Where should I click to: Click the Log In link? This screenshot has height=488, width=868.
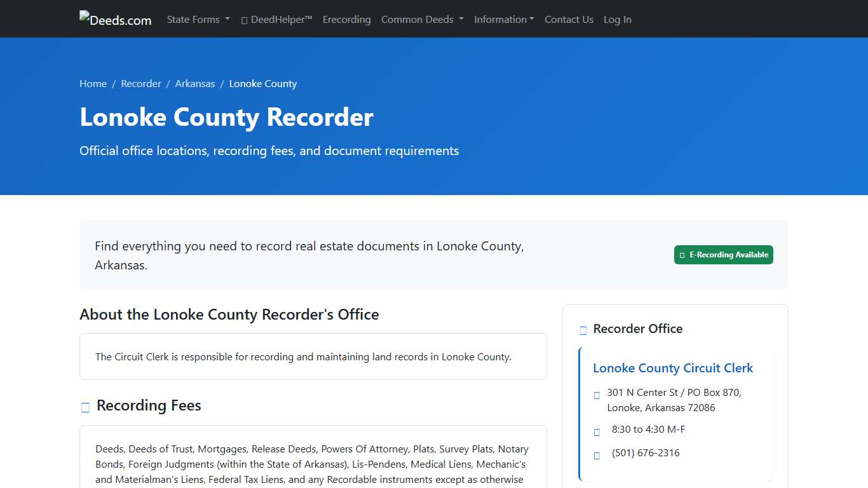[617, 19]
